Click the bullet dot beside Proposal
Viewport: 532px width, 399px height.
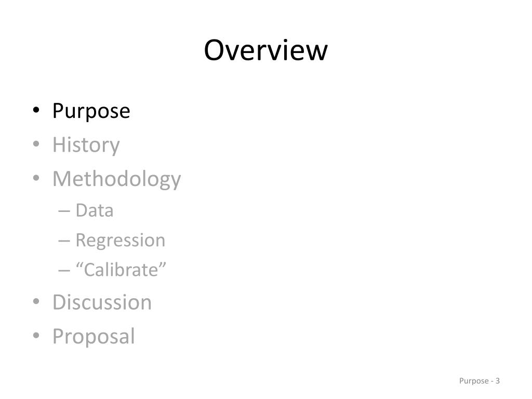click(x=36, y=335)
